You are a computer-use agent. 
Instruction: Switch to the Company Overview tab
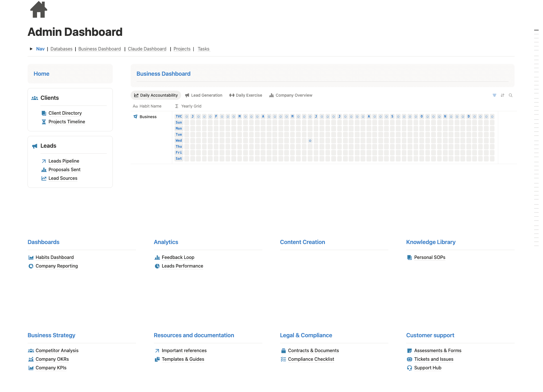coord(291,95)
